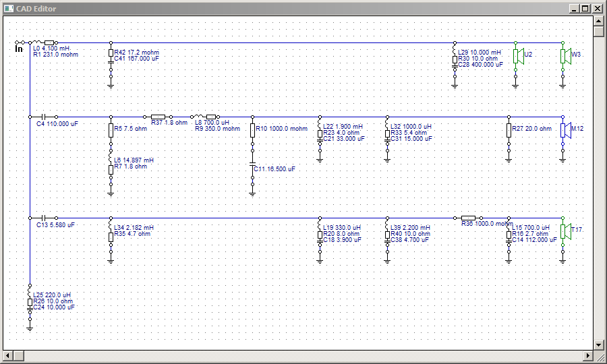Select the L8 700.0 uH inductor
This screenshot has width=607, height=364.
198,117
